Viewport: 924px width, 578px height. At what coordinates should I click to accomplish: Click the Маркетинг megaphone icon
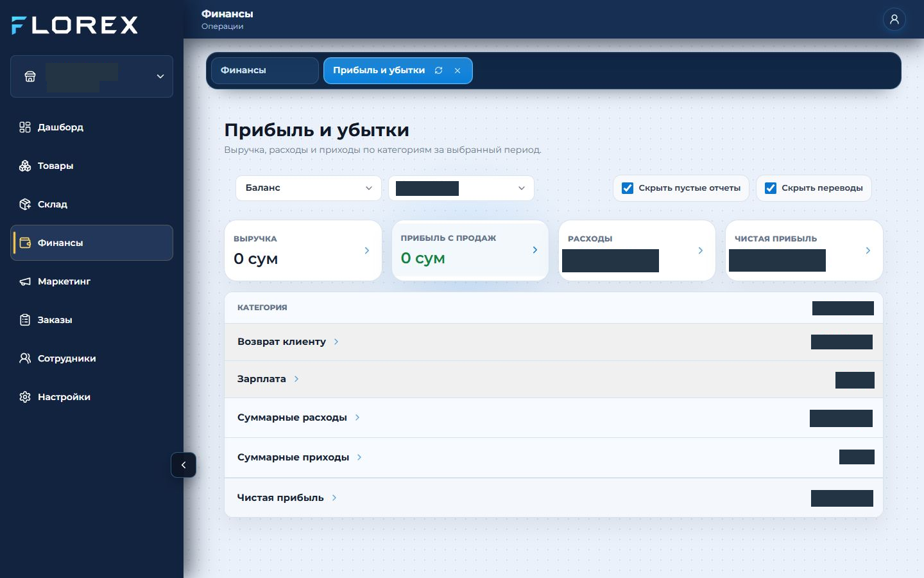[25, 281]
